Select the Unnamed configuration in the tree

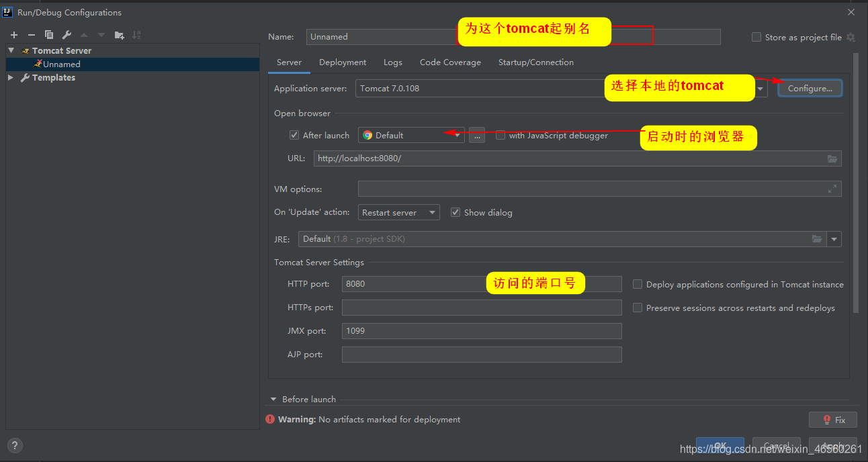point(132,64)
